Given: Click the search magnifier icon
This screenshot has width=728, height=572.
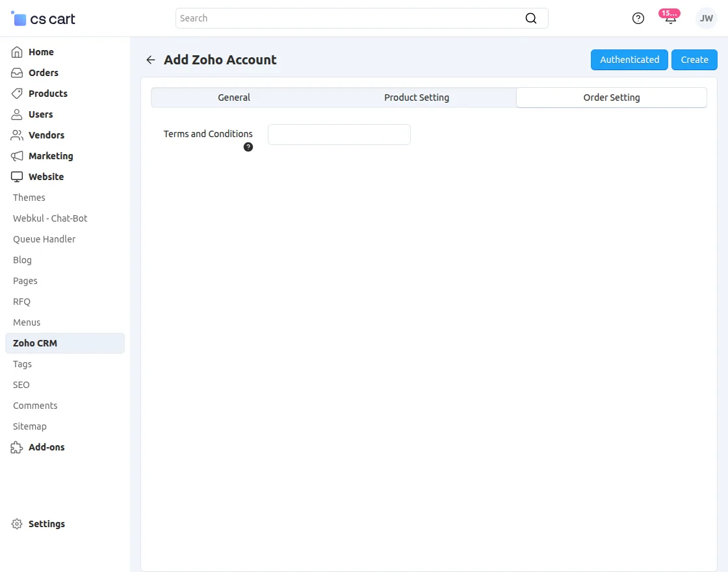Looking at the screenshot, I should (x=531, y=18).
